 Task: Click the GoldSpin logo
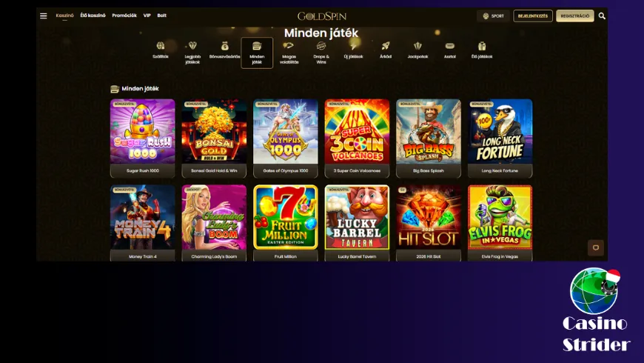click(322, 16)
